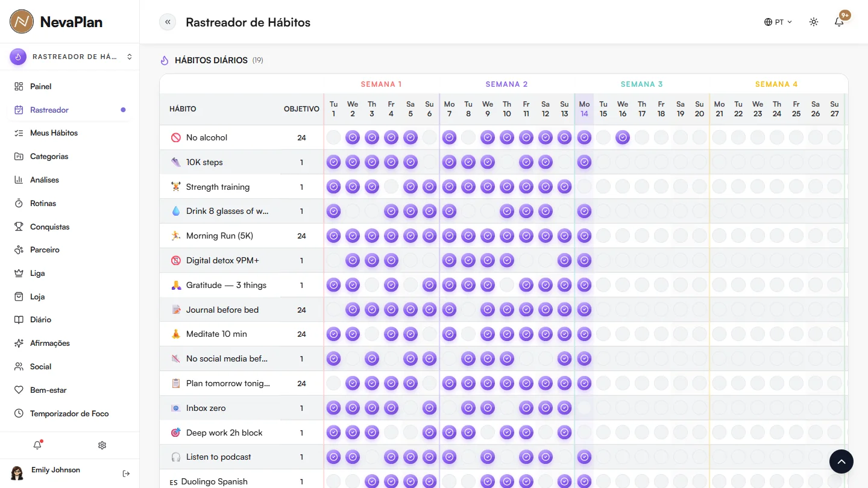The width and height of the screenshot is (868, 488).
Task: Collapse sidebar with double-chevron icon
Action: 168,22
